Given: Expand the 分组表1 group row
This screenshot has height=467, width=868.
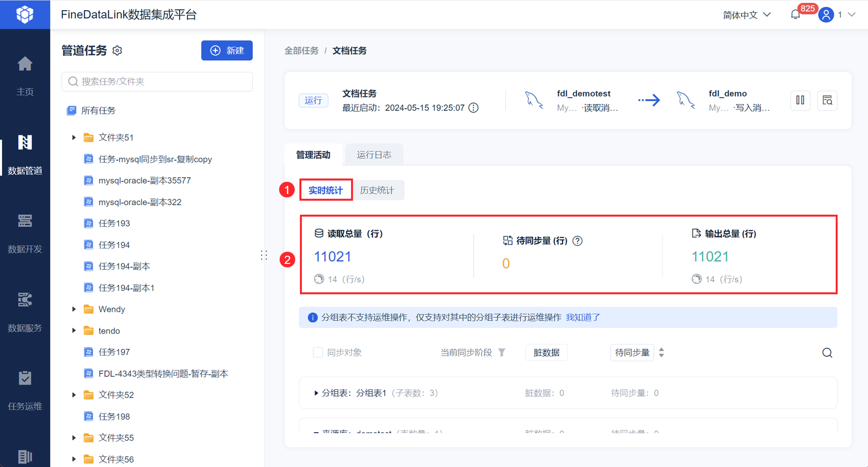Looking at the screenshot, I should click(x=316, y=393).
